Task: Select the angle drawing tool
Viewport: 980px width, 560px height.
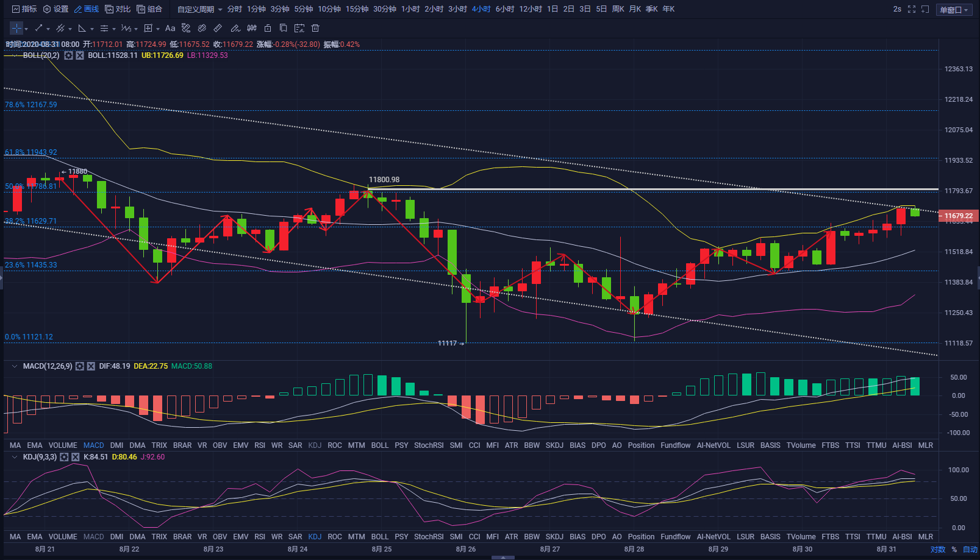Action: (x=82, y=28)
